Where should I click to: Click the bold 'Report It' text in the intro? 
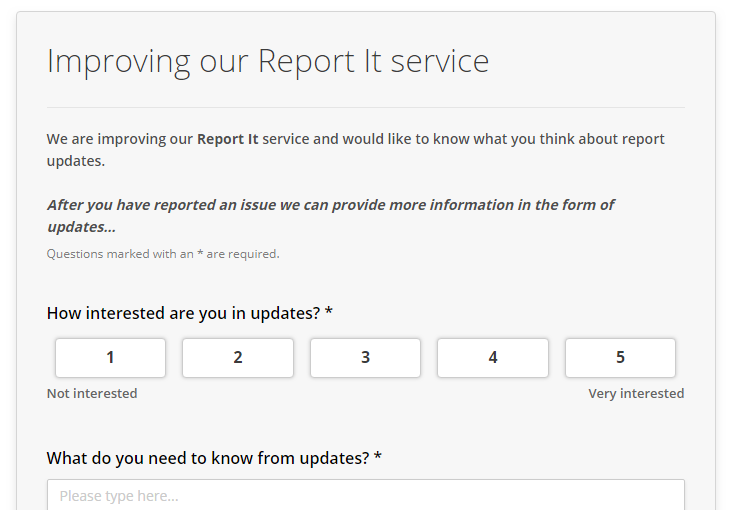pos(228,139)
